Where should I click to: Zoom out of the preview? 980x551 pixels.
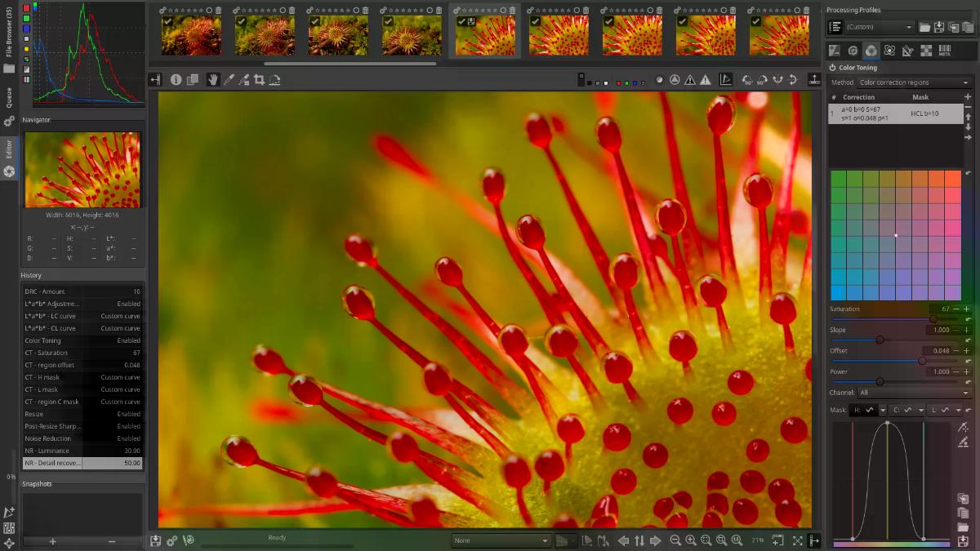point(675,540)
